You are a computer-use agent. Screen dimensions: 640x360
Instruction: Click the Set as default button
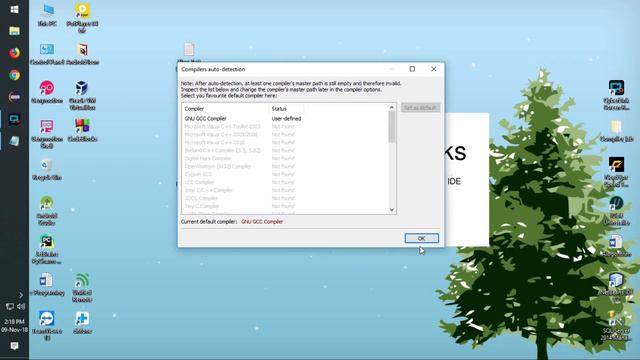420,108
